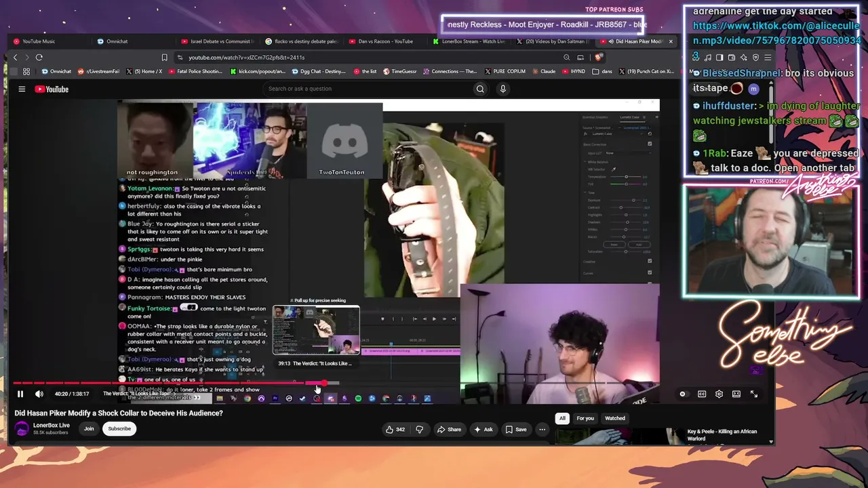The image size is (868, 488).
Task: Open the Key & Peele recommended video
Action: [x=722, y=434]
